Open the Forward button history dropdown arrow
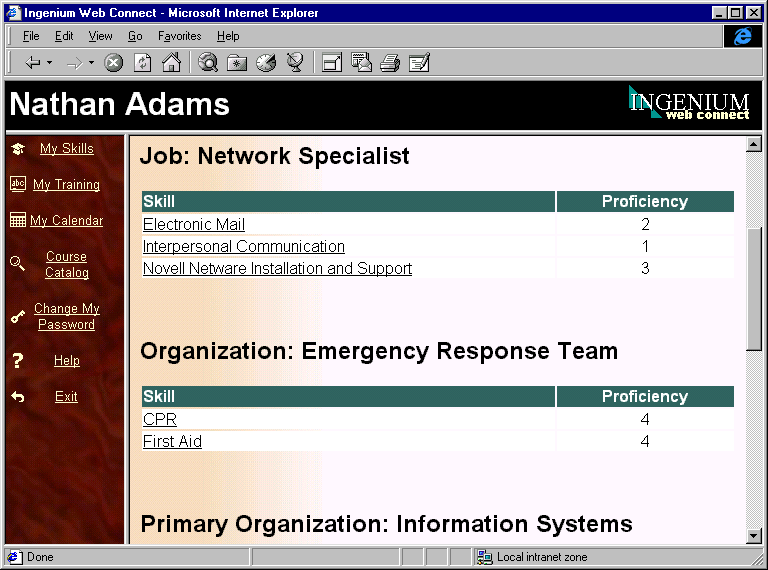 click(x=91, y=63)
